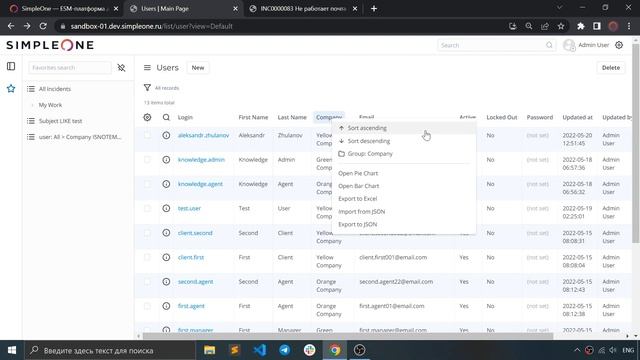This screenshot has height=360, width=640.
Task: Select checkbox for client.second row
Action: click(x=147, y=233)
